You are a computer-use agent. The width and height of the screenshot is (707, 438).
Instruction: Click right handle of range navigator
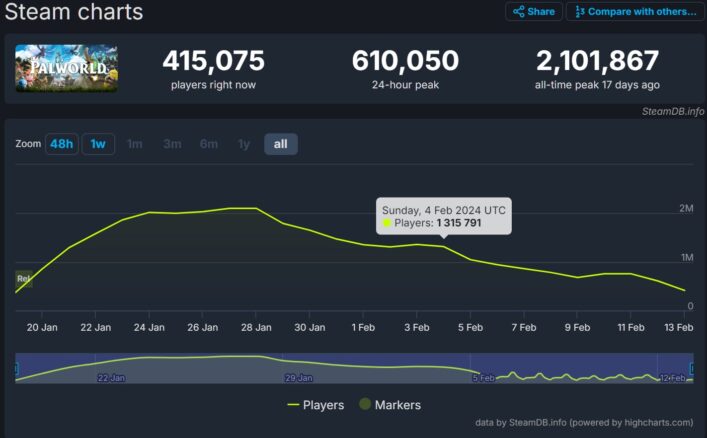coord(692,368)
